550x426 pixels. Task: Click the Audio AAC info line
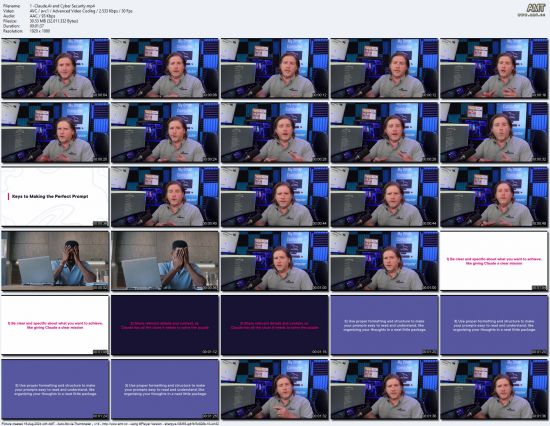[29, 16]
